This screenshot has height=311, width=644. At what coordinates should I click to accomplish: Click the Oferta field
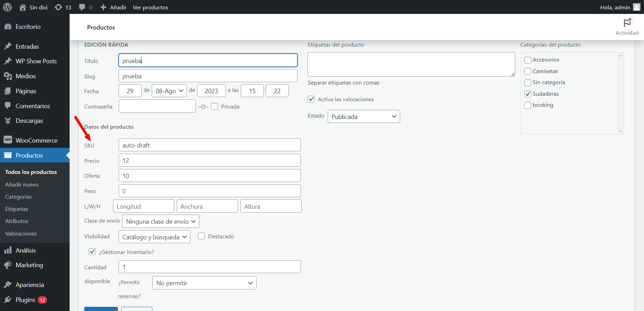click(x=210, y=176)
